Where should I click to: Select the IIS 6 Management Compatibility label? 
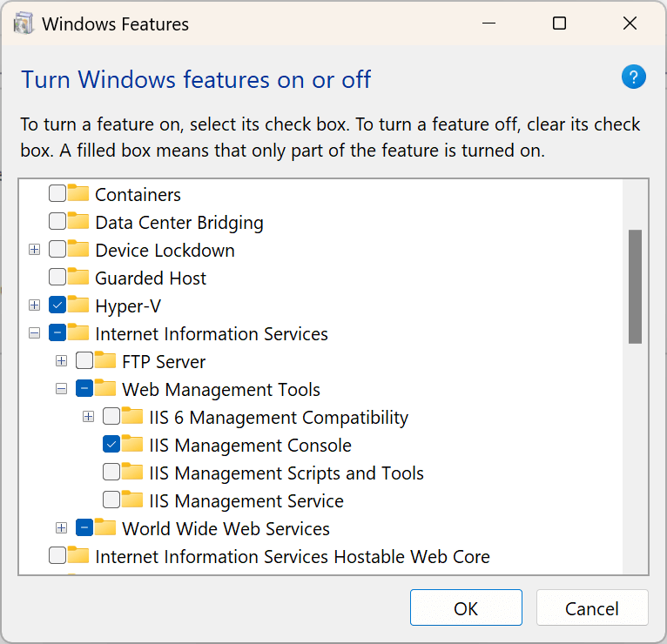(279, 418)
